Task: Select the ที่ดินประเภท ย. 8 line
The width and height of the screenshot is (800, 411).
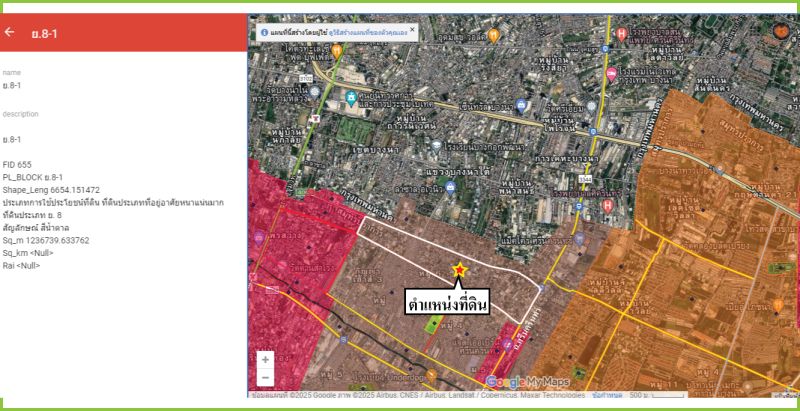Action: tap(32, 215)
